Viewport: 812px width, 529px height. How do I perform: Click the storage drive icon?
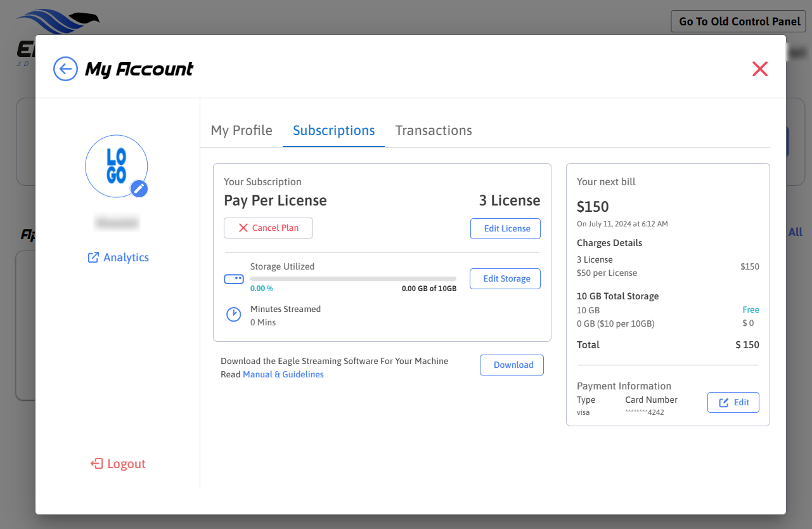tap(234, 279)
